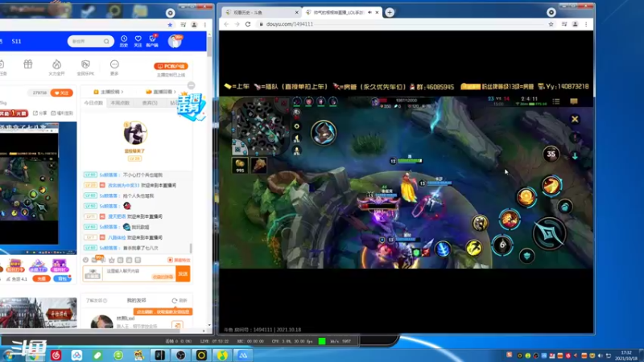Click the chat message 我玩剧姐

pos(140,227)
